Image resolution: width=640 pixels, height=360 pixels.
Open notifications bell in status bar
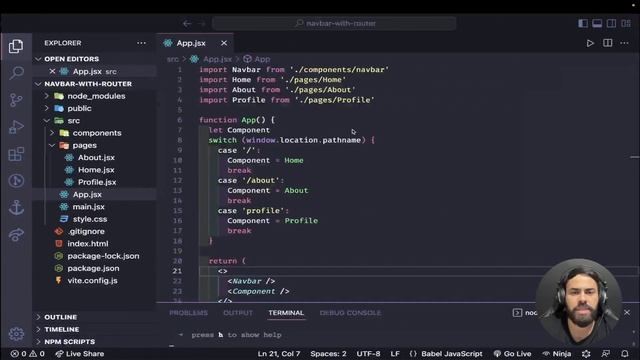click(625, 354)
